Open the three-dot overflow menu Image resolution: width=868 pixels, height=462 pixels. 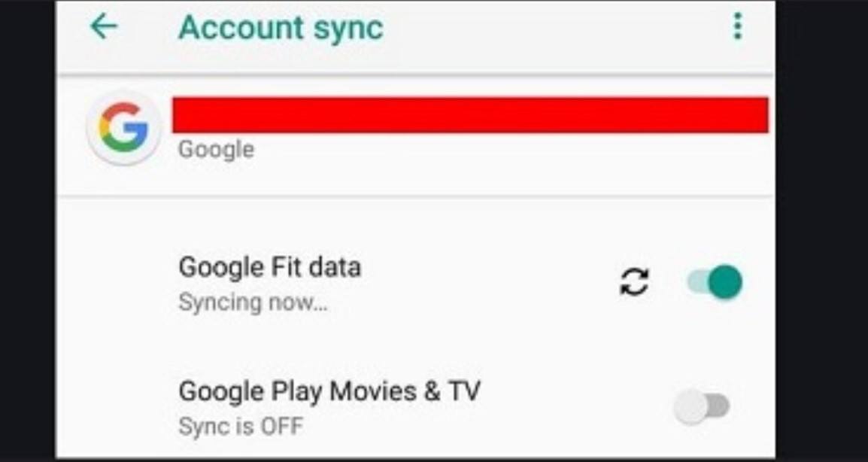click(737, 27)
